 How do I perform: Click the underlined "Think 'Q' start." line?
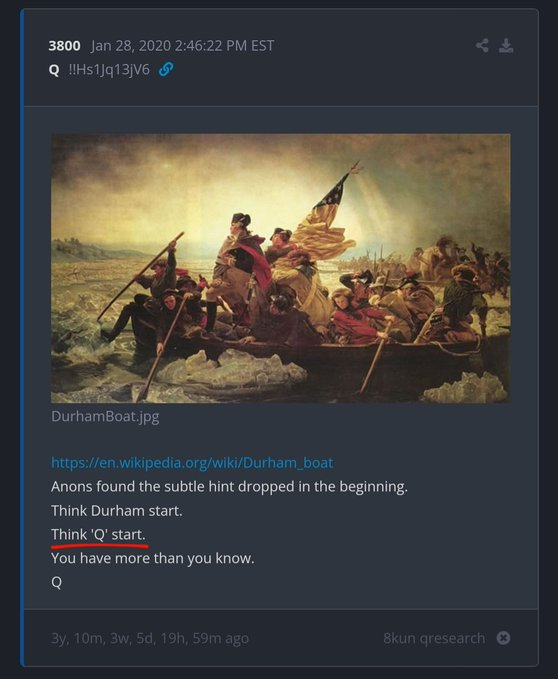coord(98,534)
